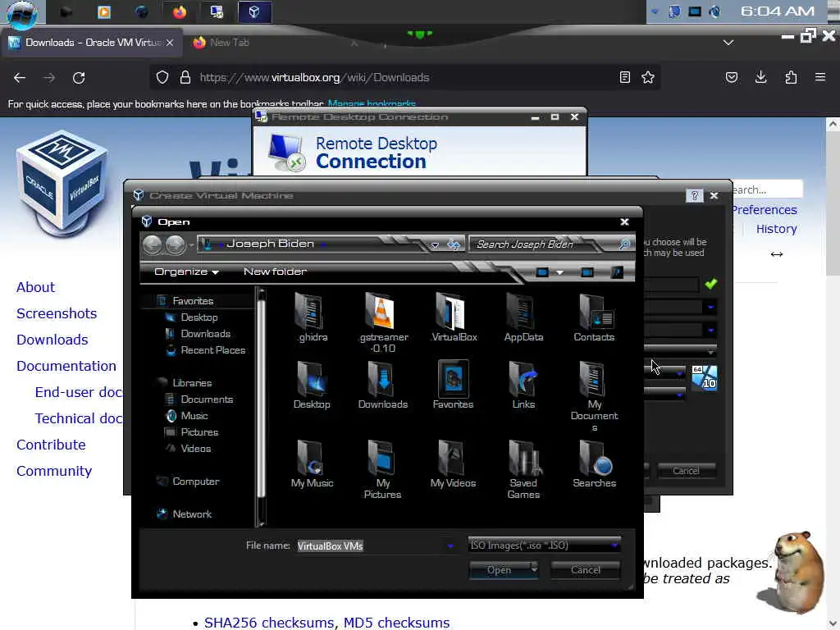The image size is (840, 630).
Task: Select the My Music folder icon
Action: [x=312, y=464]
